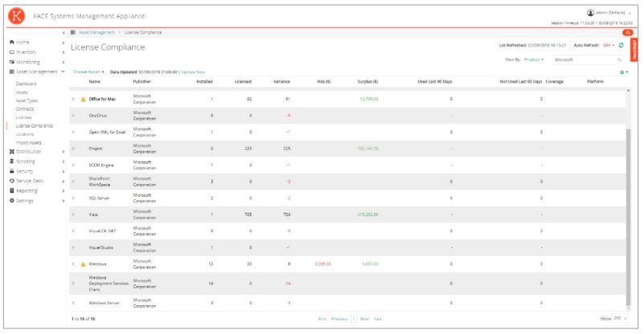Go to the Previous page link
Screen dimensions: 644x334
340,319
